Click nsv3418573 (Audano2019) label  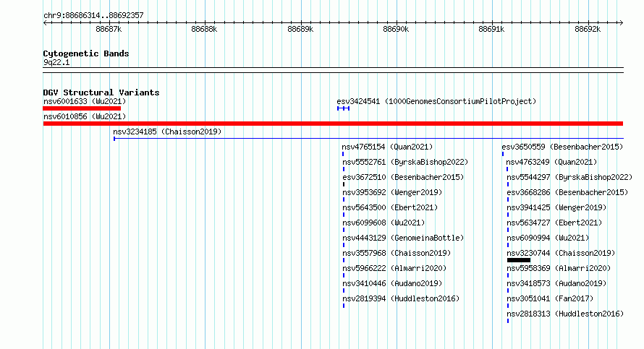556,283
